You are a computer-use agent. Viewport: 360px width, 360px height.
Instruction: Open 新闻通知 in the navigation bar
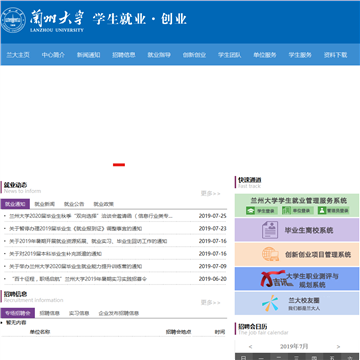[89, 55]
